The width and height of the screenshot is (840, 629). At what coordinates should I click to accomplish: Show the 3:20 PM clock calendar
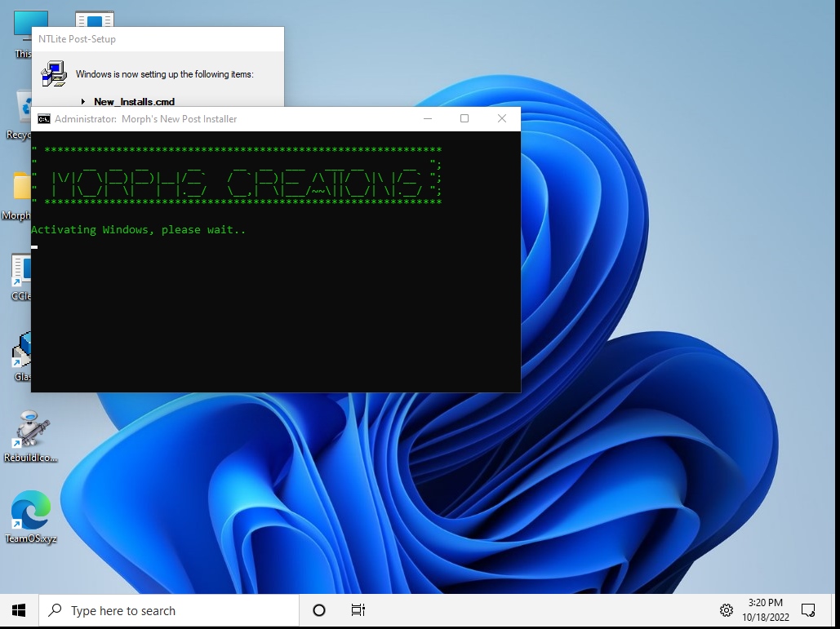(765, 603)
